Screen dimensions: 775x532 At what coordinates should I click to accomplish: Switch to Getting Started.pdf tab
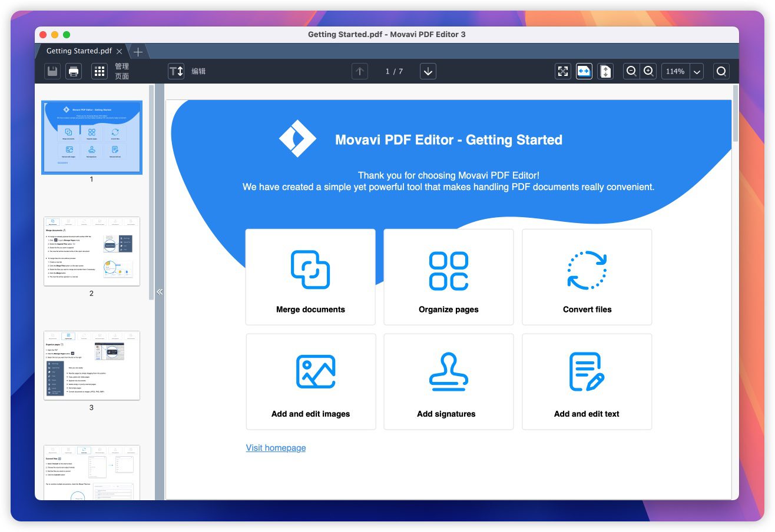tap(79, 51)
